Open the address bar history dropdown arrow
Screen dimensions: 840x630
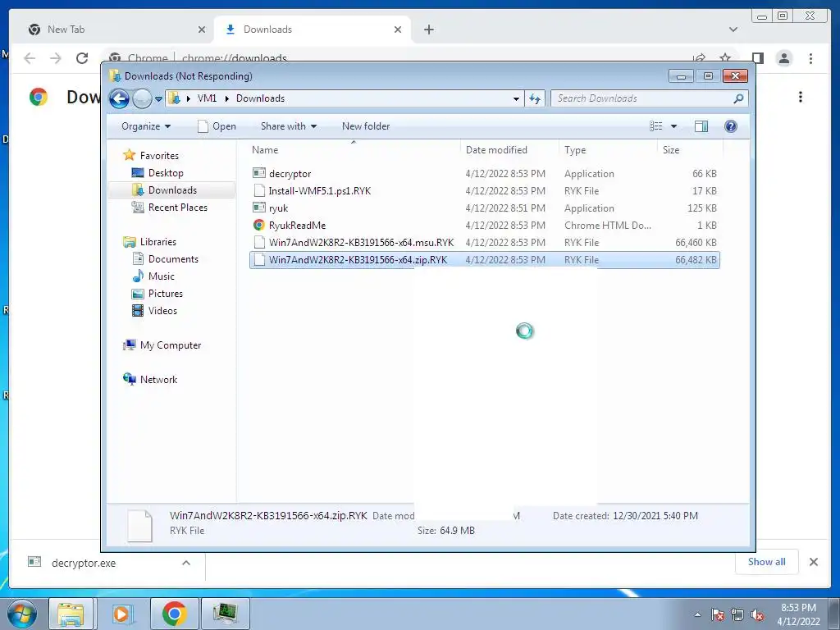(516, 98)
